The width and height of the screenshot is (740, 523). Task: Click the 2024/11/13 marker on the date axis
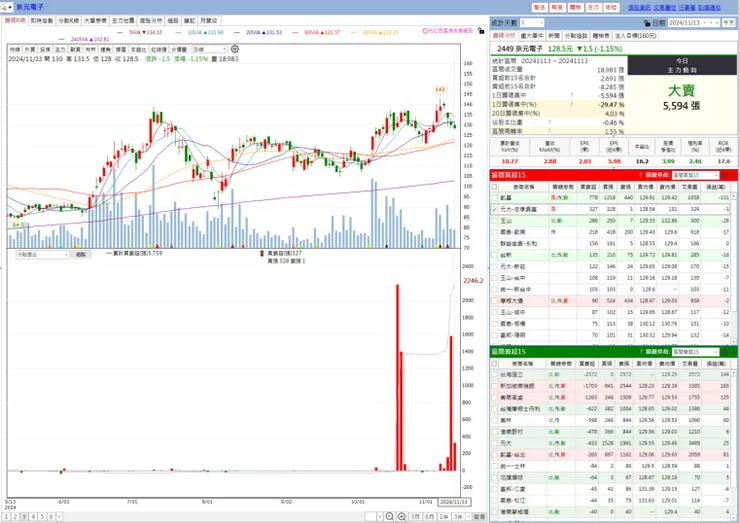[x=454, y=502]
